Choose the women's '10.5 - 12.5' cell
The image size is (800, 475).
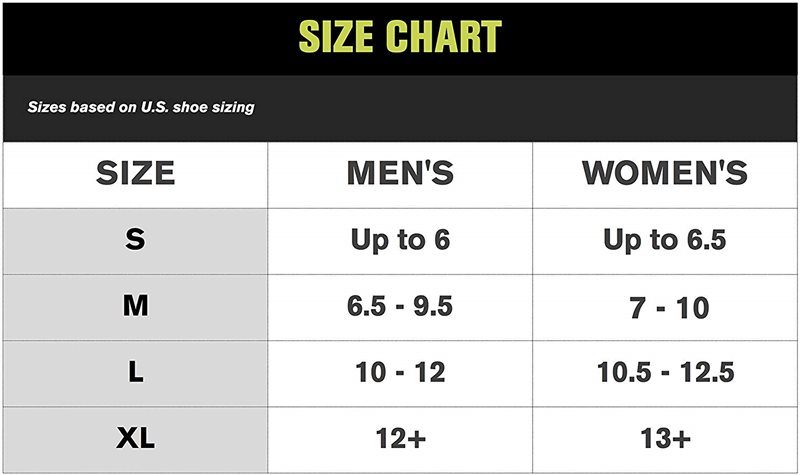pyautogui.click(x=665, y=372)
